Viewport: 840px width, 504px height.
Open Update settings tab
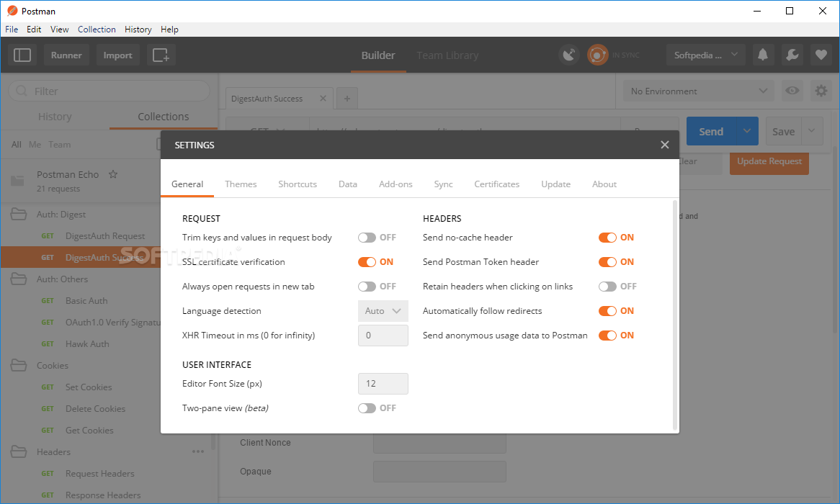pos(555,184)
